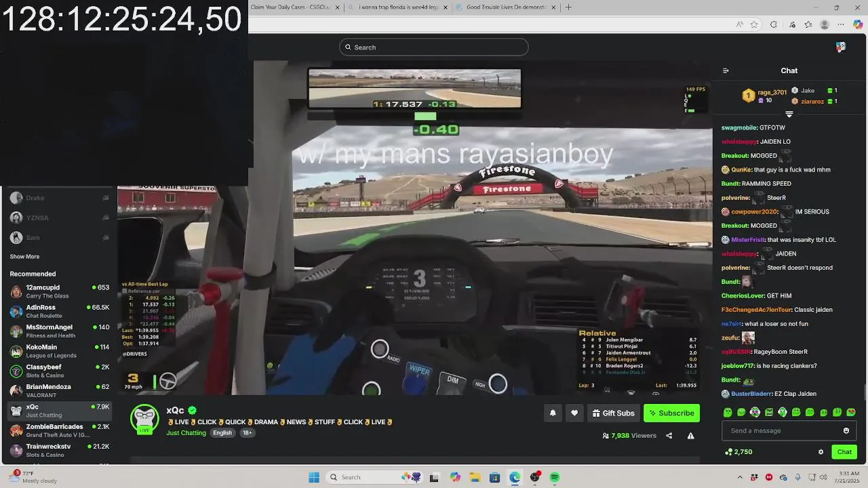Click the green Subscribe button

pyautogui.click(x=671, y=413)
